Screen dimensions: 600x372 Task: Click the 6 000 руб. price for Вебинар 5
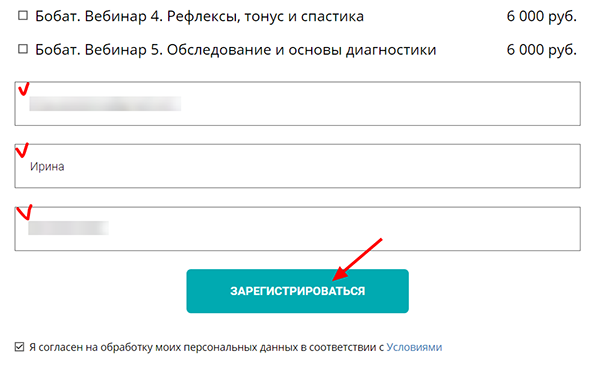(541, 50)
